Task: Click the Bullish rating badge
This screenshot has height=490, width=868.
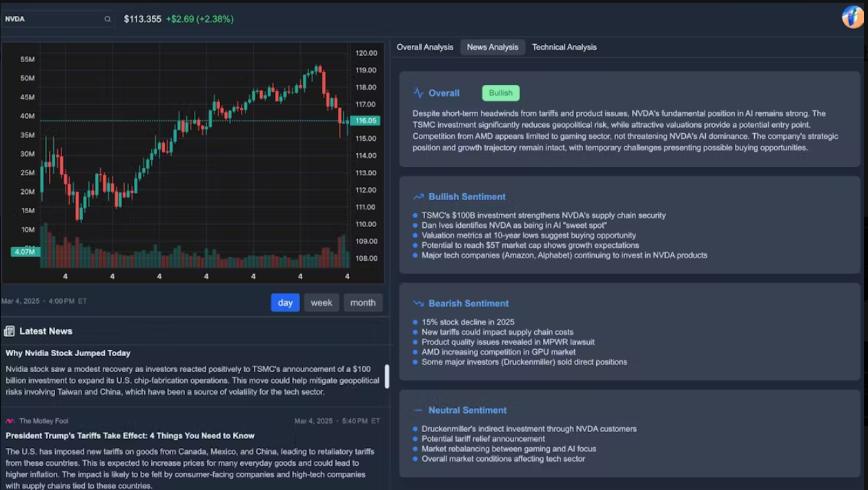Action: (x=501, y=93)
